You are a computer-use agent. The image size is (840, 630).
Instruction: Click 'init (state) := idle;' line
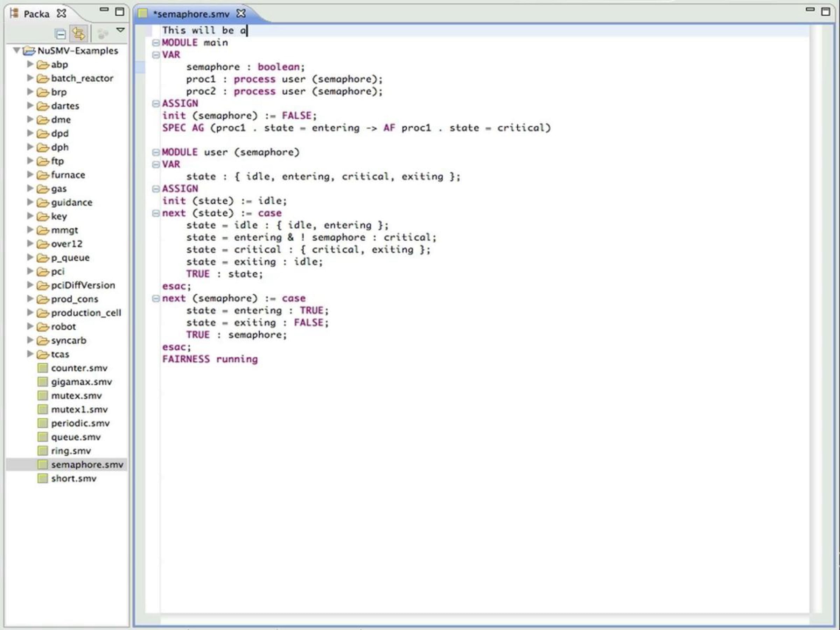[224, 201]
